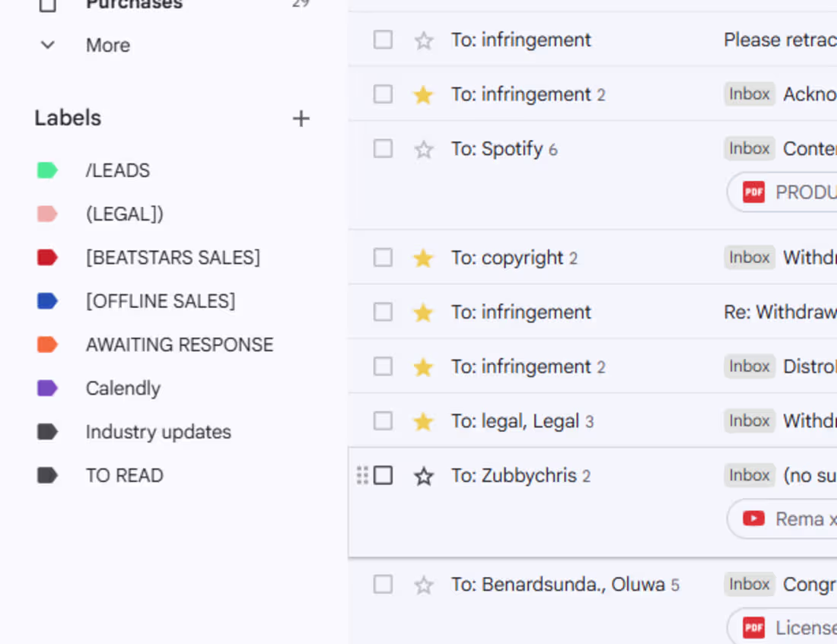Open the More label list
The height and width of the screenshot is (644, 837).
108,46
